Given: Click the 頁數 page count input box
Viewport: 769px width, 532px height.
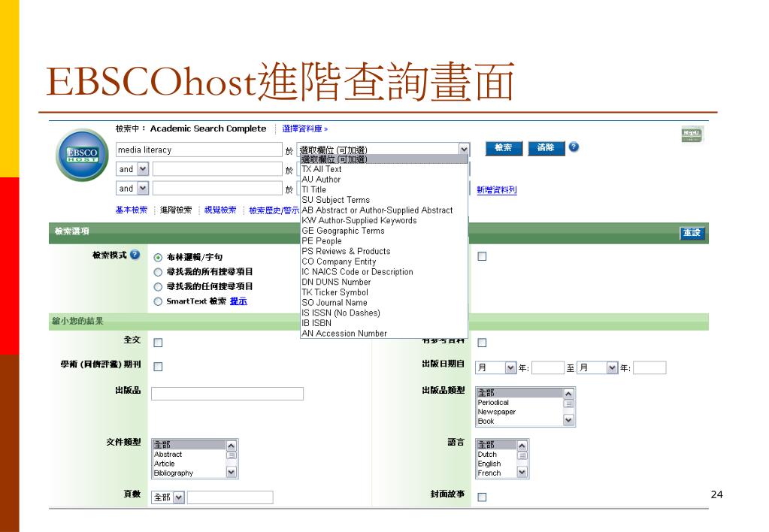Looking at the screenshot, I should (x=230, y=497).
